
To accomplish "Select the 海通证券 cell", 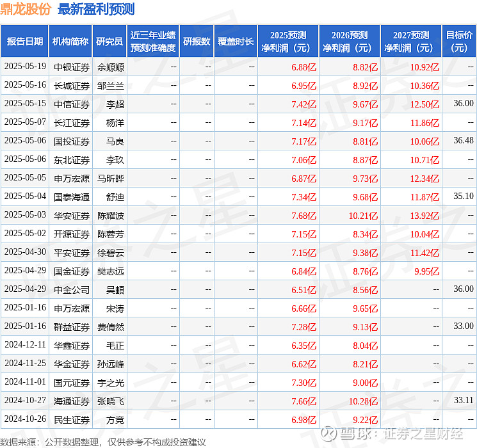I will click(72, 401).
